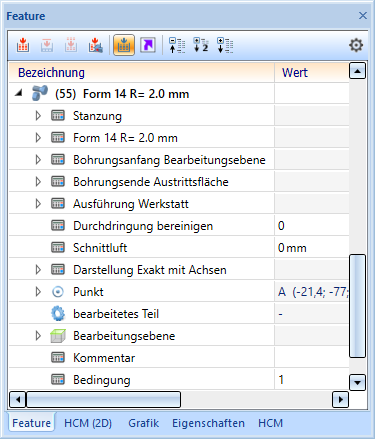The width and height of the screenshot is (375, 439).
Task: Expand the Punkt entry
Action: click(x=38, y=292)
